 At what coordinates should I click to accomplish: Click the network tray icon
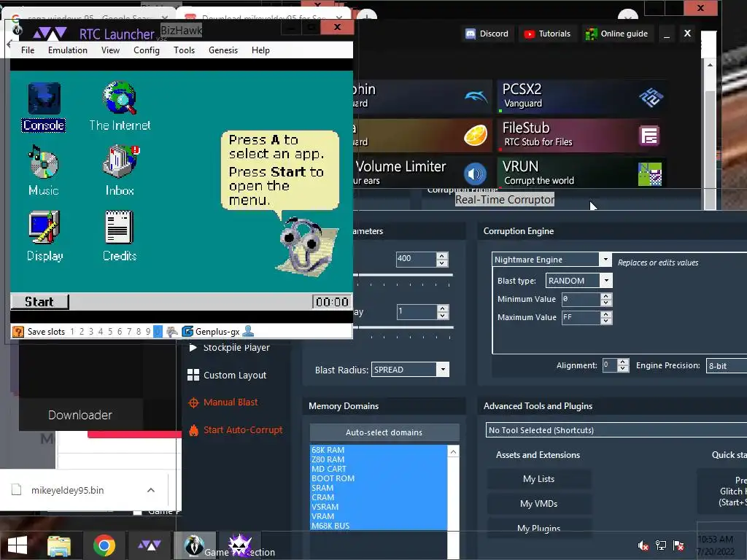pyautogui.click(x=661, y=545)
